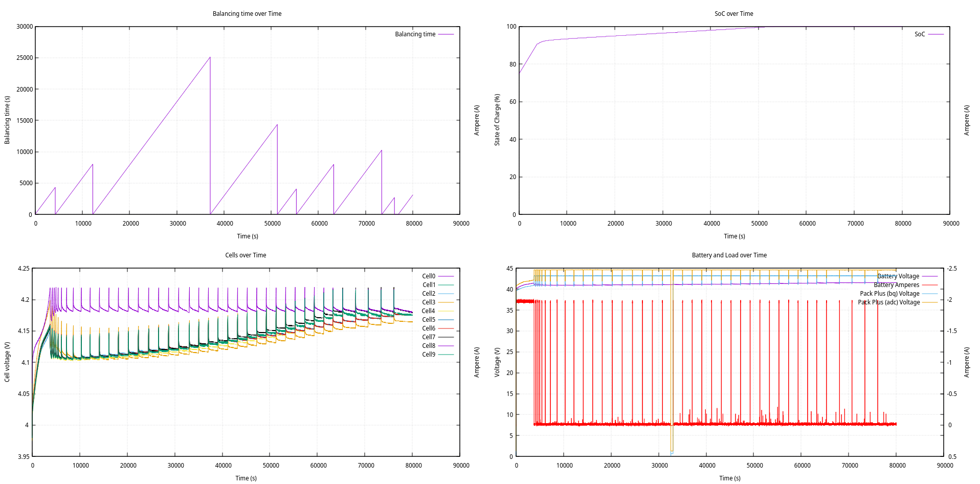Click the voltage dropout dip near 32000 seconds

coord(672,452)
